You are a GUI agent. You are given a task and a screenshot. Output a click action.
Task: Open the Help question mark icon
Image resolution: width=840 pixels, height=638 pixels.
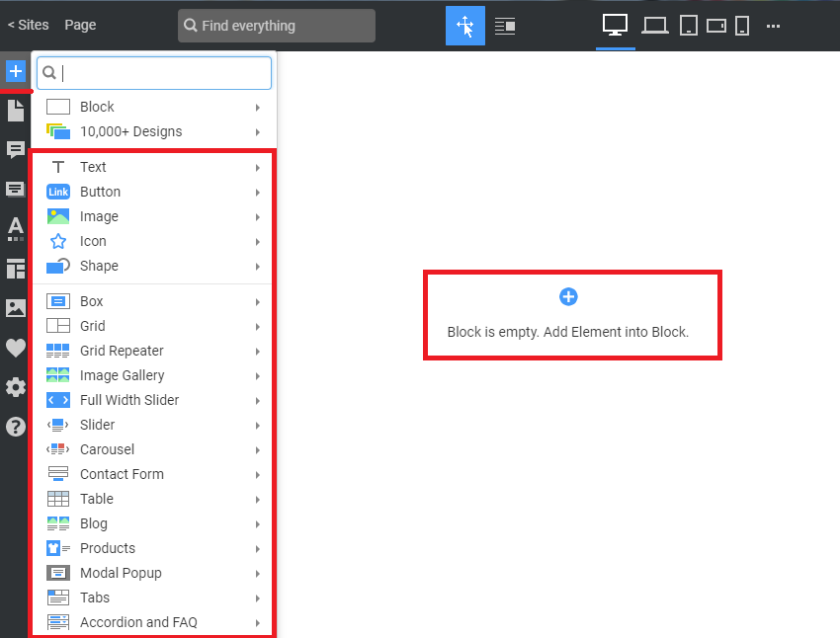pos(16,427)
